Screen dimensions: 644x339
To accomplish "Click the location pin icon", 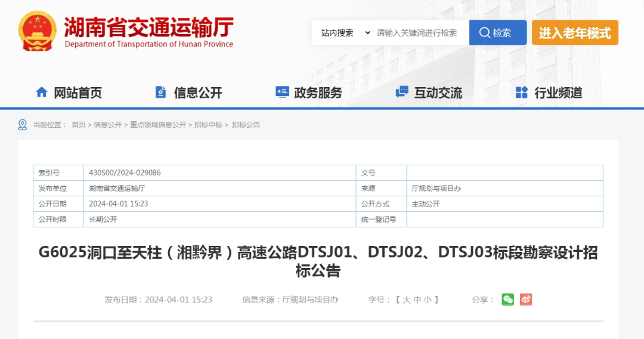I will tap(23, 125).
